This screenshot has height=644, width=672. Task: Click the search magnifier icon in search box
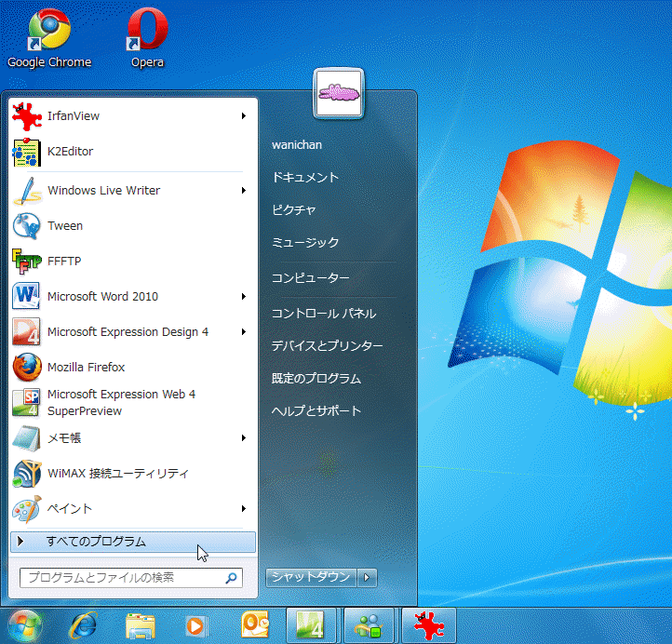(231, 578)
